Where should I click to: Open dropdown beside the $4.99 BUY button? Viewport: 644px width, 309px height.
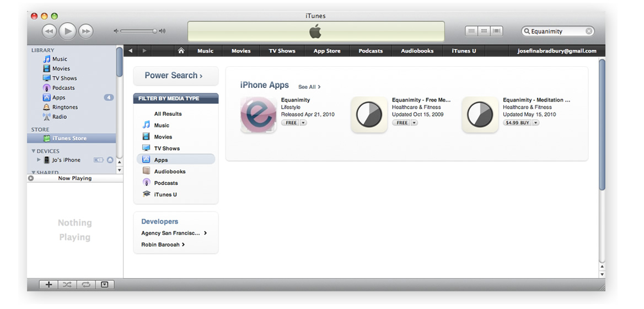point(536,123)
